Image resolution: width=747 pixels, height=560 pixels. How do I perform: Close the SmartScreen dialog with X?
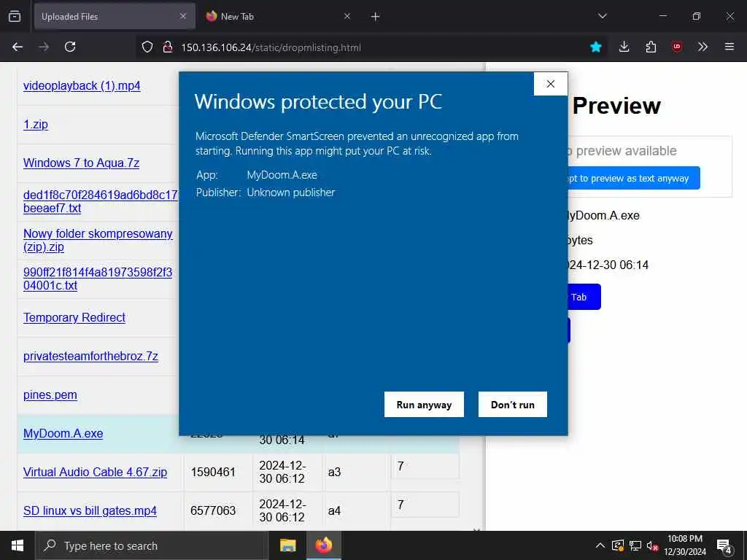[551, 84]
